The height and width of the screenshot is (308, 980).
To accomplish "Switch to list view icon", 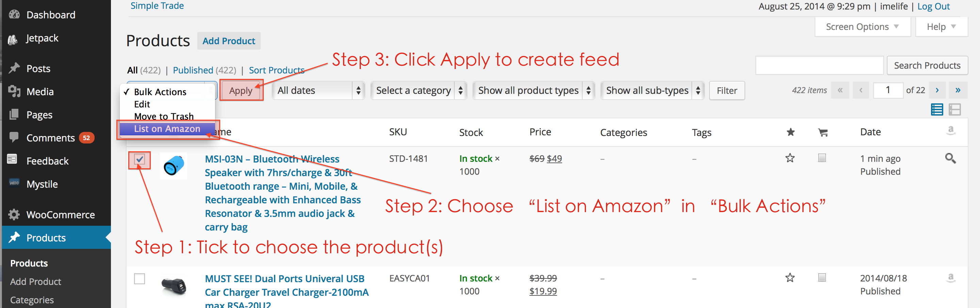I will pyautogui.click(x=937, y=109).
